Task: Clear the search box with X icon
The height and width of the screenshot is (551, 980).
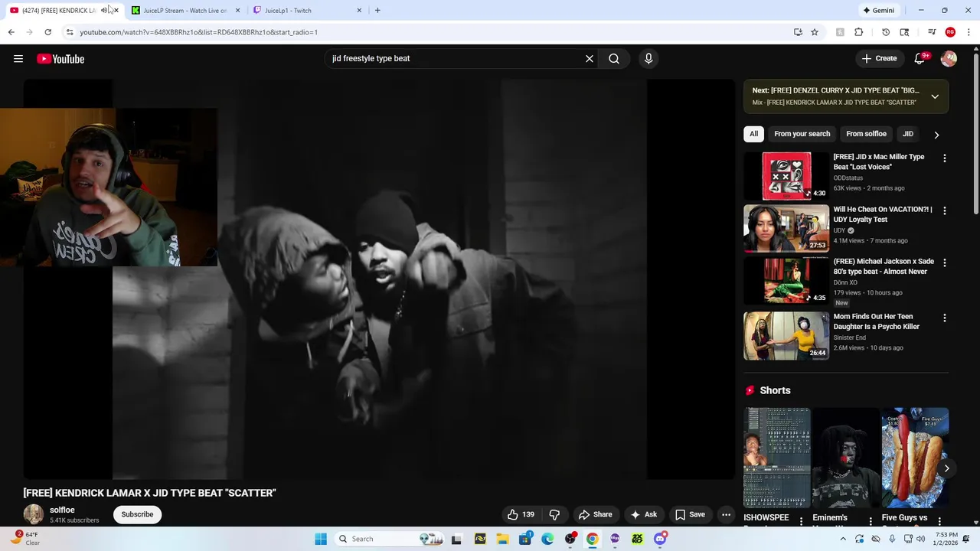Action: click(x=590, y=58)
